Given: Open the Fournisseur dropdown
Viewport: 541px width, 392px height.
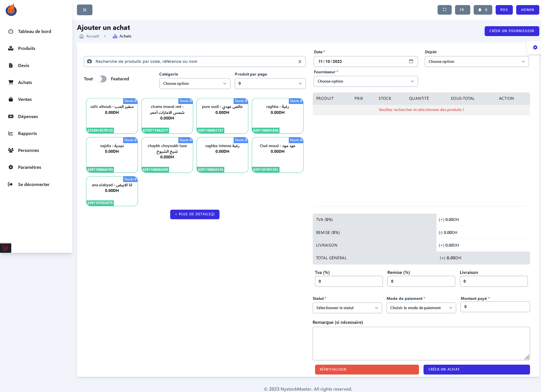Looking at the screenshot, I should [365, 81].
